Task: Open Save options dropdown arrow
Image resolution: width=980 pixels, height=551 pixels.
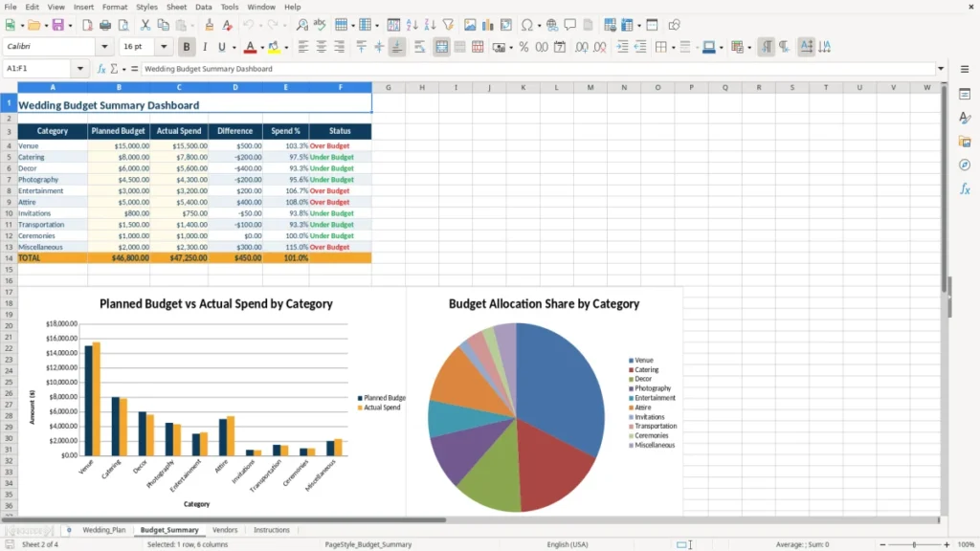Action: pos(70,25)
